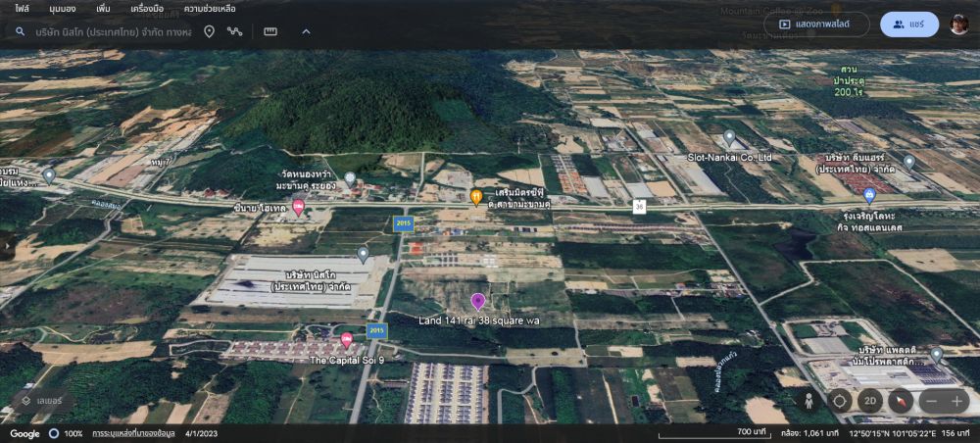The height and width of the screenshot is (443, 980).
Task: Zoom out with the minus button
Action: [931, 401]
